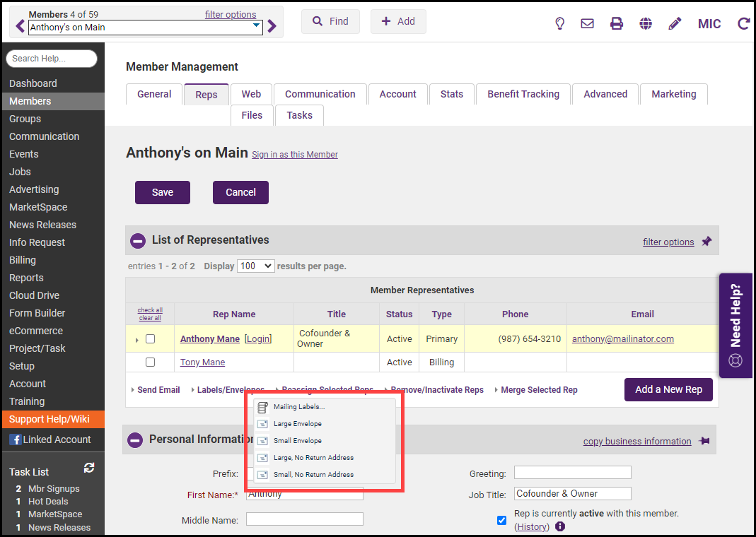Open the member selector dropdown
Screen dimensions: 756x537
256,27
